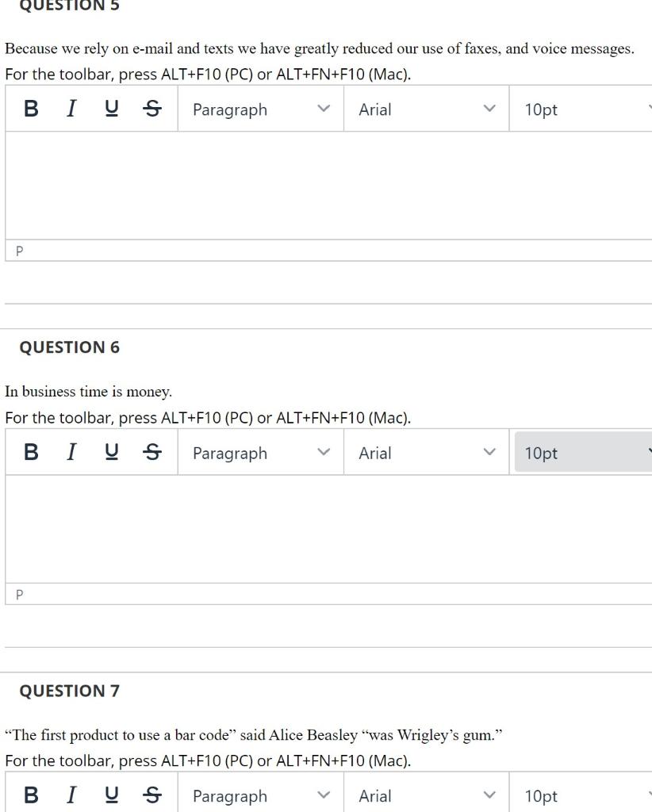
Task: Toggle Bold in Question 5 editor
Action: pos(31,109)
